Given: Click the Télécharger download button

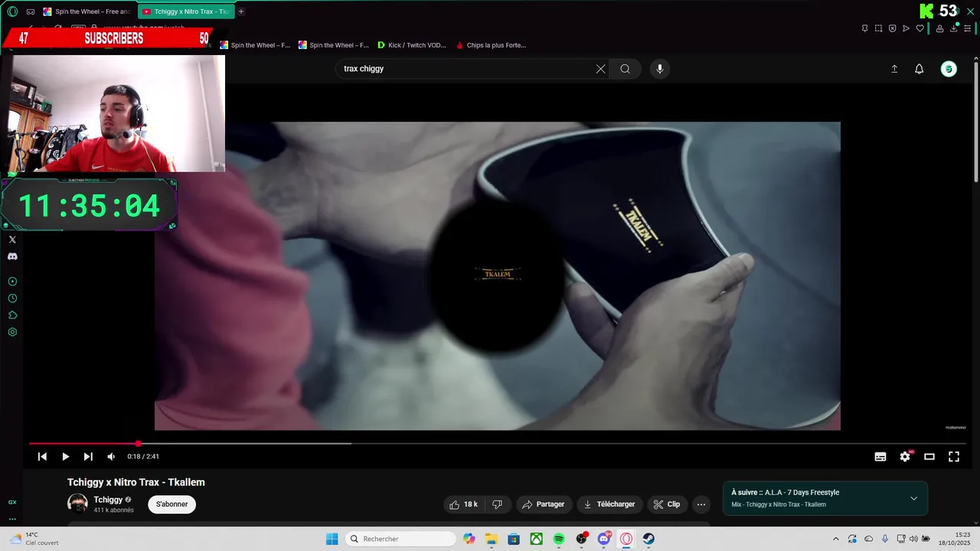Looking at the screenshot, I should (x=609, y=504).
